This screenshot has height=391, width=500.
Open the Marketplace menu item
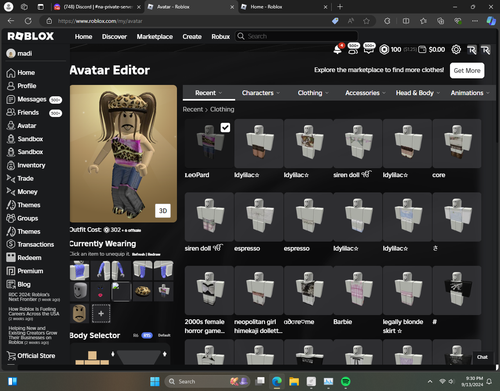point(155,37)
